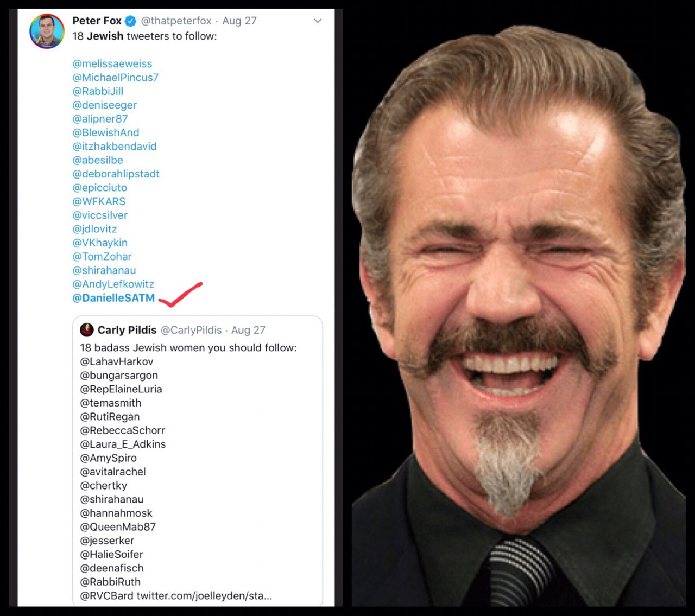Open the @MichaelPincus7 mention
This screenshot has width=695, height=616.
pyautogui.click(x=116, y=77)
